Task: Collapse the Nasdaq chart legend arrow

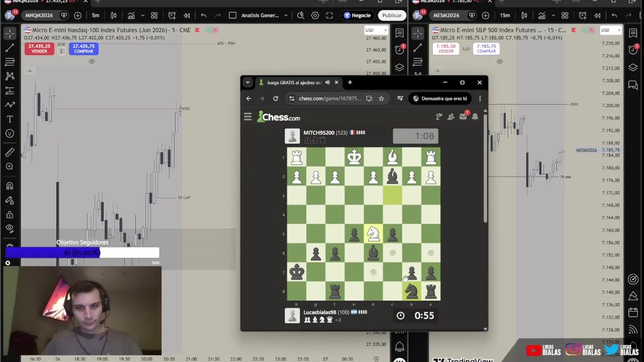Action: pos(30,71)
